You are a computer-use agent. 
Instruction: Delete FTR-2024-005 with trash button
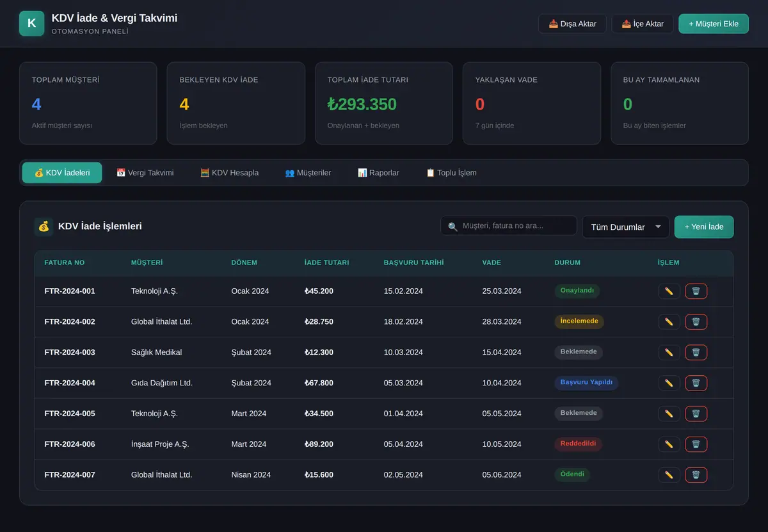pyautogui.click(x=696, y=414)
